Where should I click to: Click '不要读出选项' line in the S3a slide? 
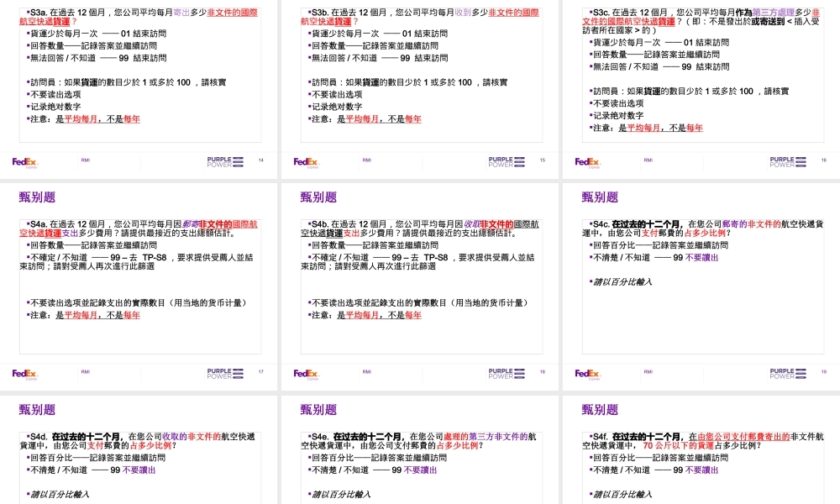[54, 94]
